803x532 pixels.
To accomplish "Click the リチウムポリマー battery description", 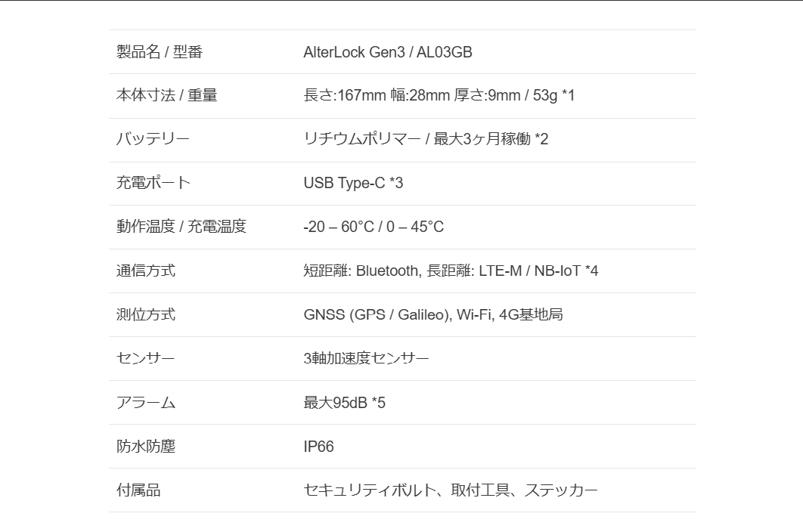I will point(426,140).
